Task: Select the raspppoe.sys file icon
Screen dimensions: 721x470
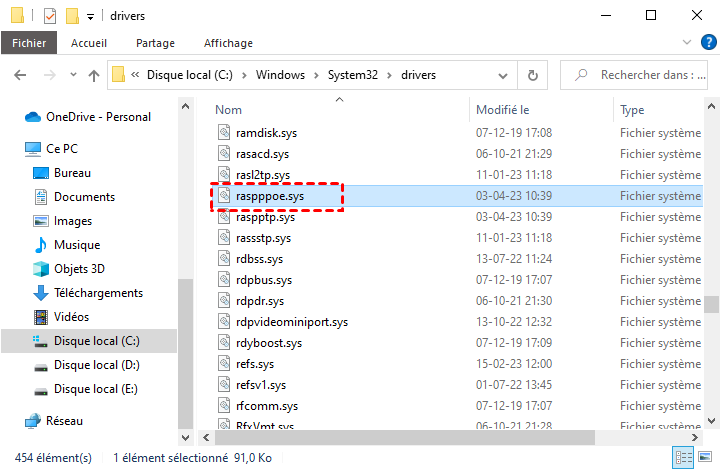Action: tap(224, 195)
